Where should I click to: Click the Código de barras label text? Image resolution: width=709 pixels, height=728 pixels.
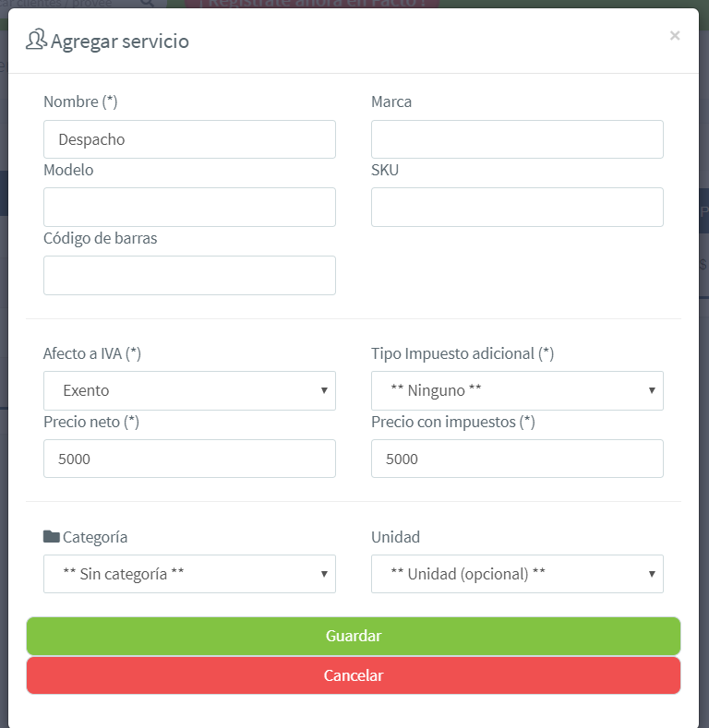(x=101, y=238)
